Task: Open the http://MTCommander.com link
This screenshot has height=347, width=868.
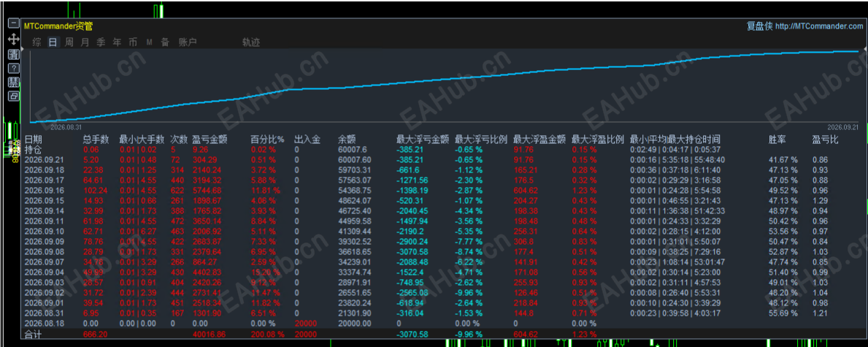Action: pos(819,26)
